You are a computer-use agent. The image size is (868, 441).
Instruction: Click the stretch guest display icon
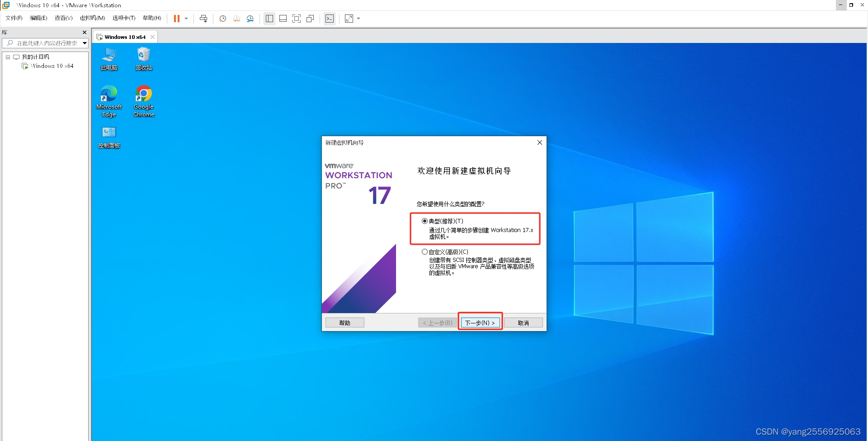coord(349,19)
